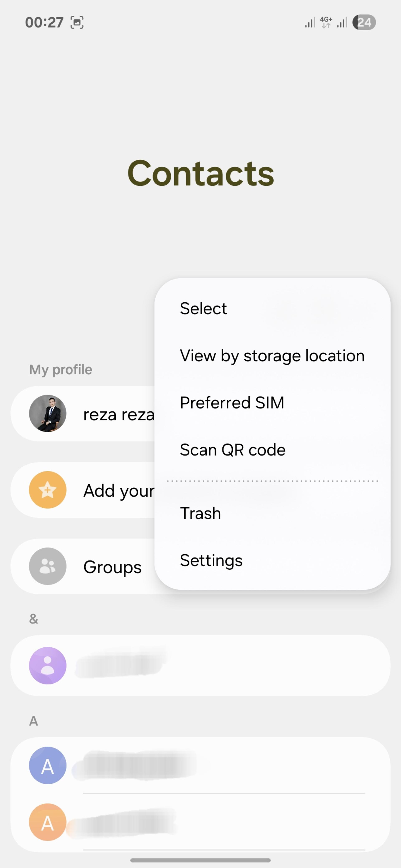Open the gray Groups people icon

48,566
